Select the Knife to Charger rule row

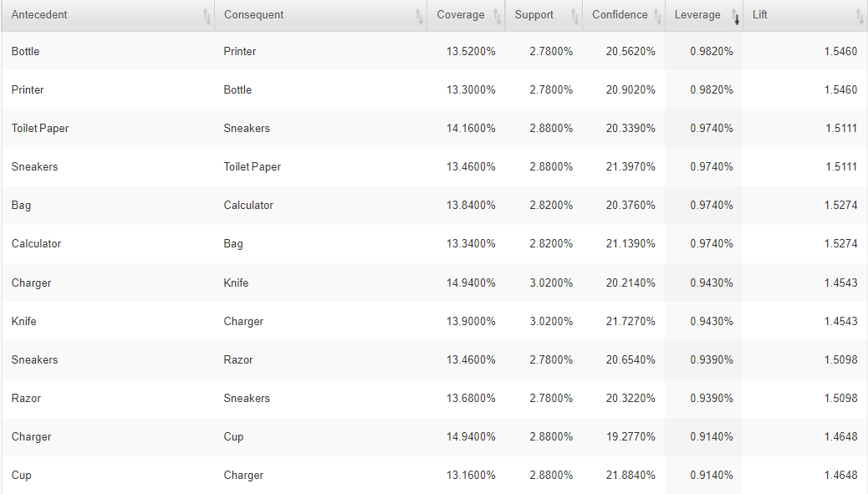(434, 321)
